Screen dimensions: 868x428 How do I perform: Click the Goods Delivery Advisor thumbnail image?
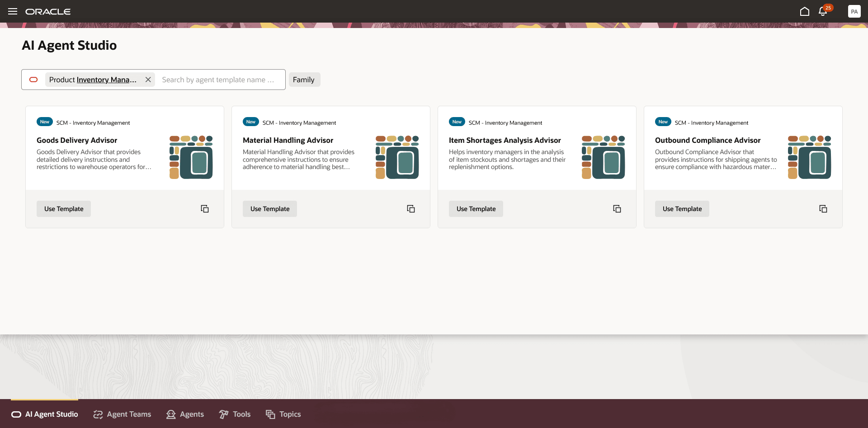coord(191,157)
